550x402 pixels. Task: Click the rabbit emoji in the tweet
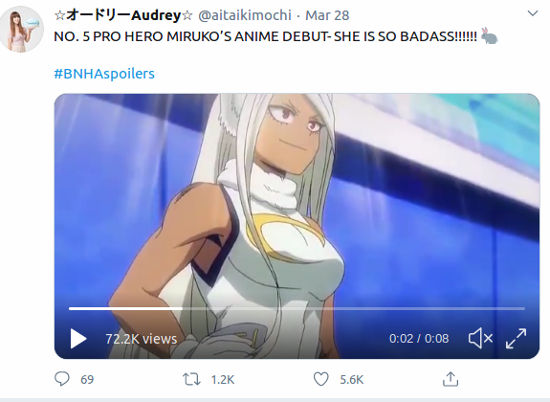point(489,36)
